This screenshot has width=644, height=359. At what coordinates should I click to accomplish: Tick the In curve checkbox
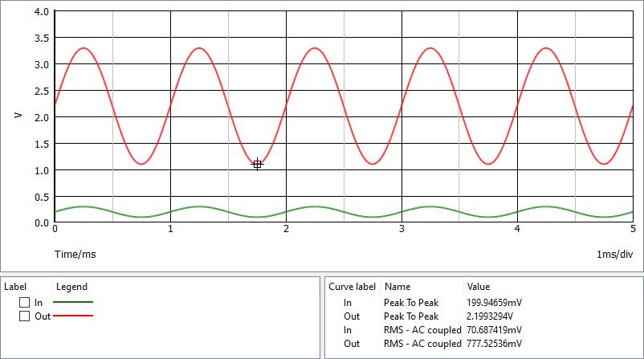24,303
